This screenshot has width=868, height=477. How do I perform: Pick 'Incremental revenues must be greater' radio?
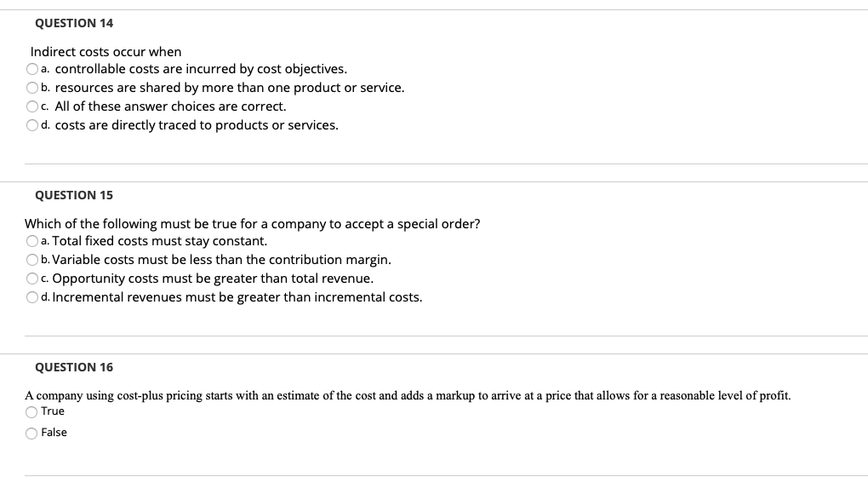coord(32,297)
